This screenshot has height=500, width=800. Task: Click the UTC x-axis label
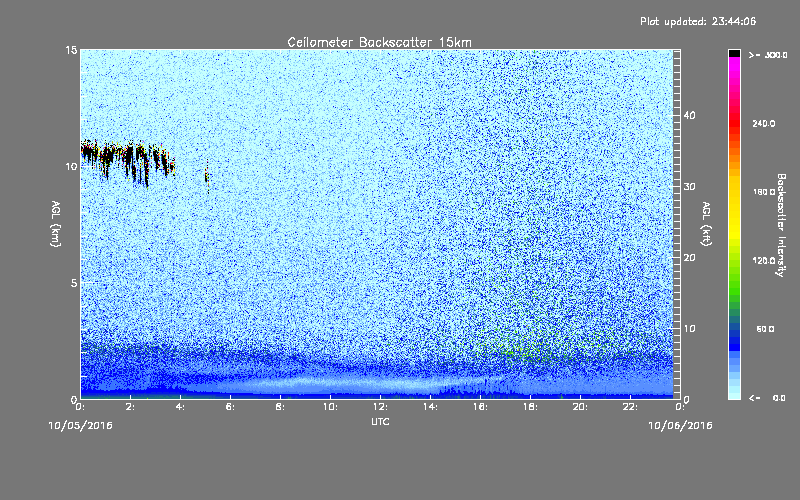(x=380, y=421)
